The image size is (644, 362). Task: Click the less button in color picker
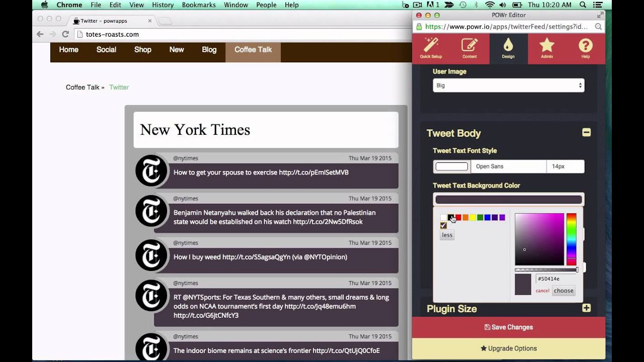447,235
